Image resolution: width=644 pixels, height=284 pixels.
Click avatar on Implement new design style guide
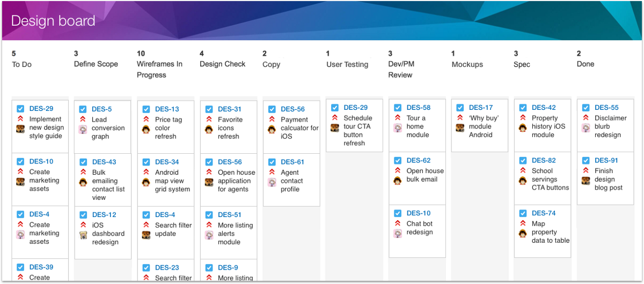[20, 129]
